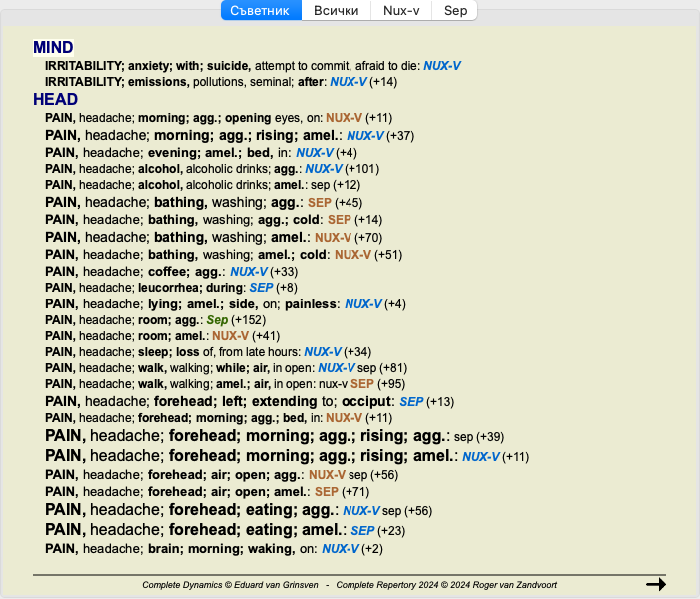Click NUX-V in sleep loss rubric
This screenshot has height=599, width=700.
pos(323,352)
